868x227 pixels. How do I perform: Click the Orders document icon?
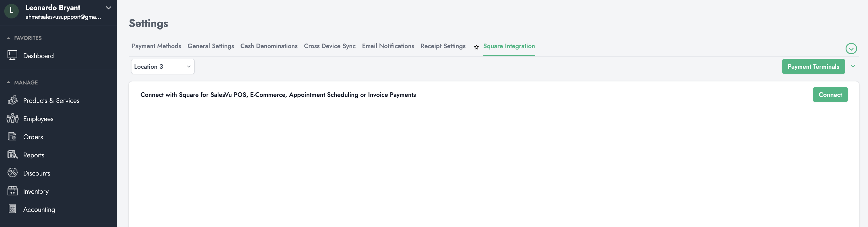[12, 137]
